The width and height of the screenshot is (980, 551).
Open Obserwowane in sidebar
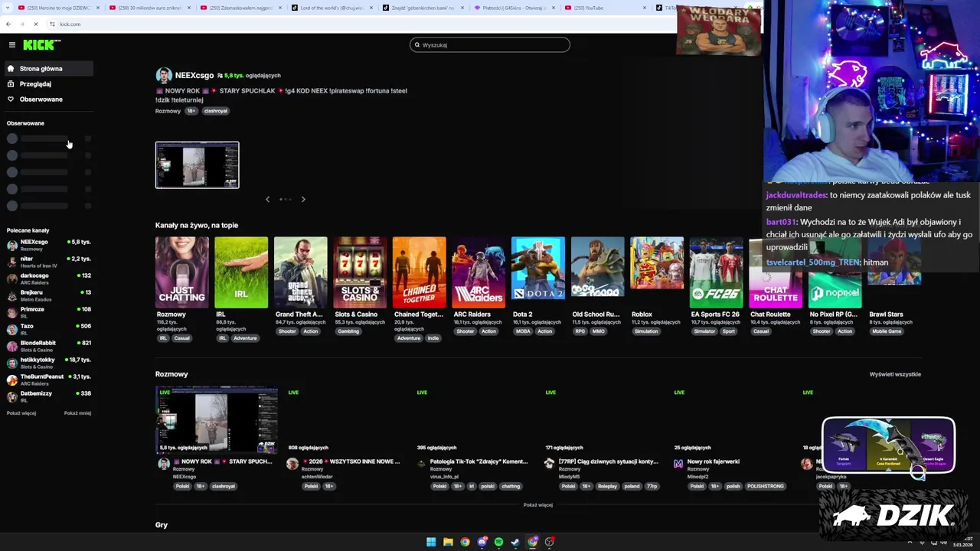47,99
